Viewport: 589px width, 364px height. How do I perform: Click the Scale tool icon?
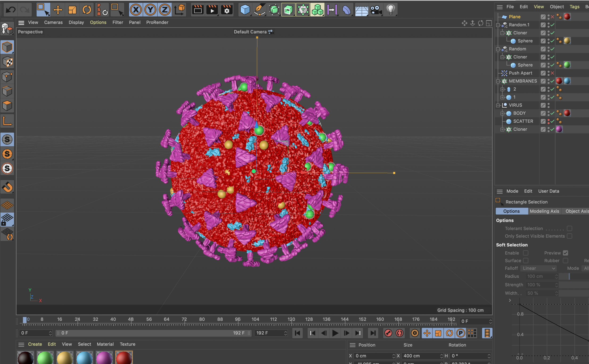(x=72, y=10)
